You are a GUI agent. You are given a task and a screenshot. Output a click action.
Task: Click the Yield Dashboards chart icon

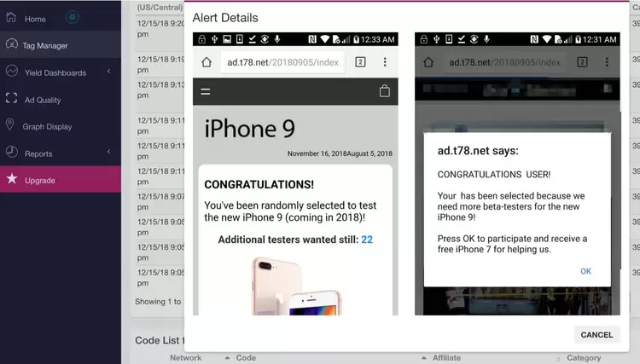[11, 72]
